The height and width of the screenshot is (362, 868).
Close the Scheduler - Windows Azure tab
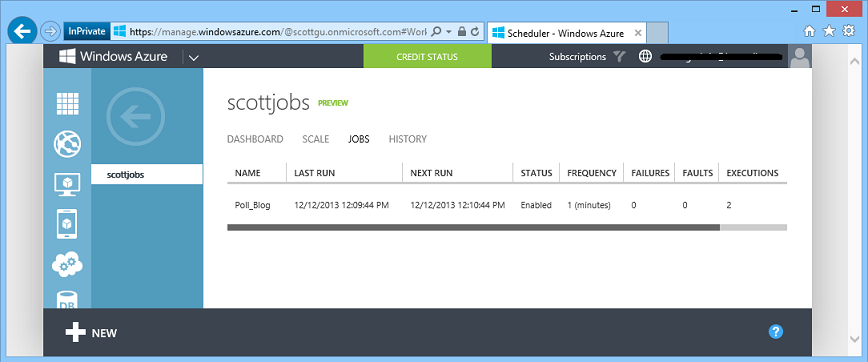(638, 33)
